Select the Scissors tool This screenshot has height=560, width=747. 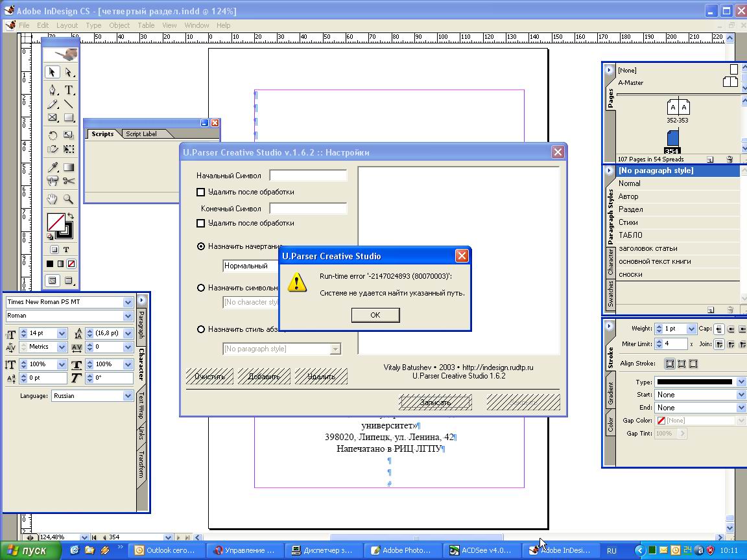point(69,181)
